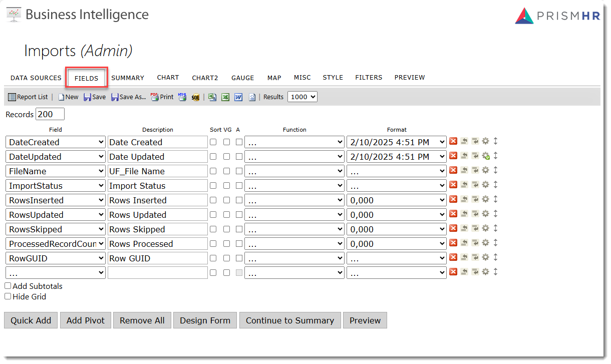The image size is (611, 364).
Task: Click the SQL export icon in toolbar
Action: coord(196,97)
